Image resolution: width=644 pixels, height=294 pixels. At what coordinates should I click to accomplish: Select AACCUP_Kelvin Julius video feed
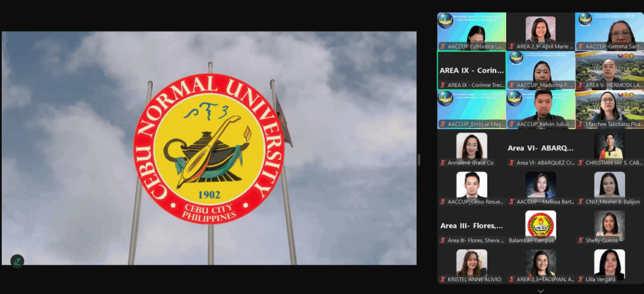(x=540, y=110)
